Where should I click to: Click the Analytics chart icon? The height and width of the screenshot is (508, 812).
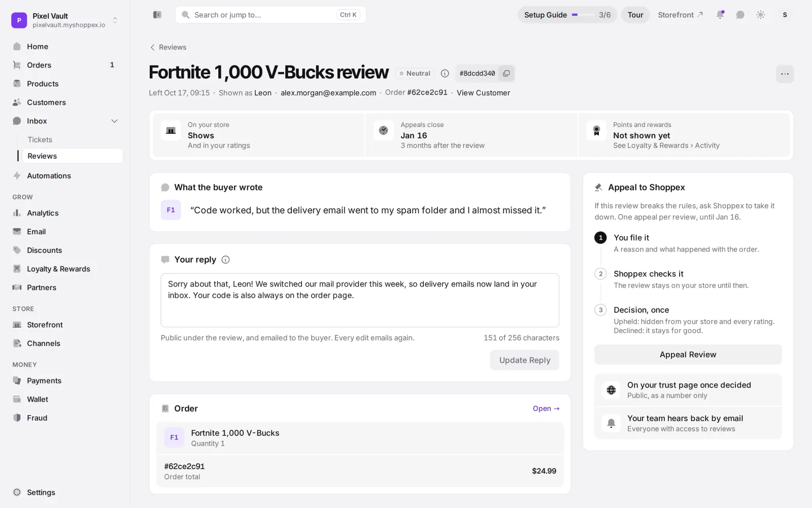click(x=17, y=213)
